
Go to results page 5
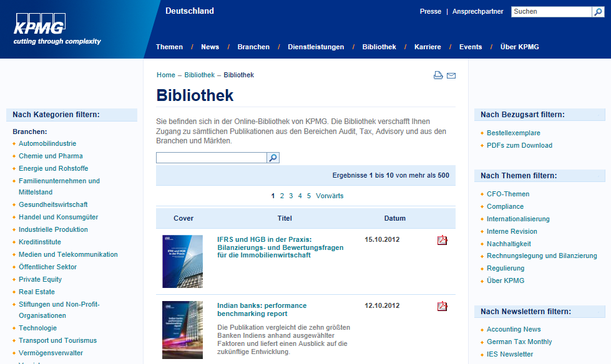308,196
